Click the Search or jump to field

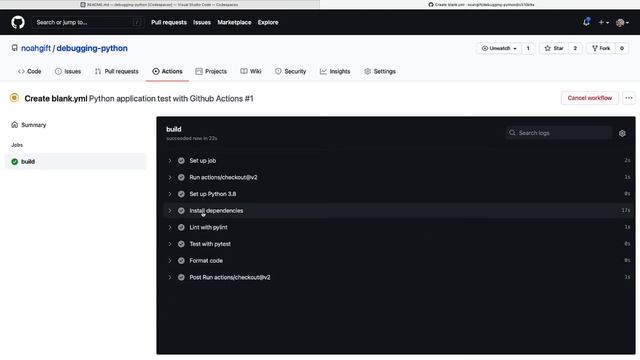(88, 22)
